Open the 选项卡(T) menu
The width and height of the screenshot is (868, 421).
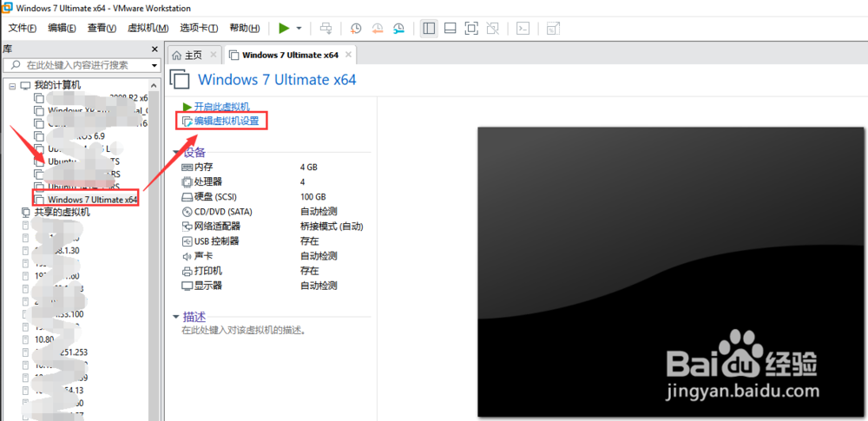point(199,29)
